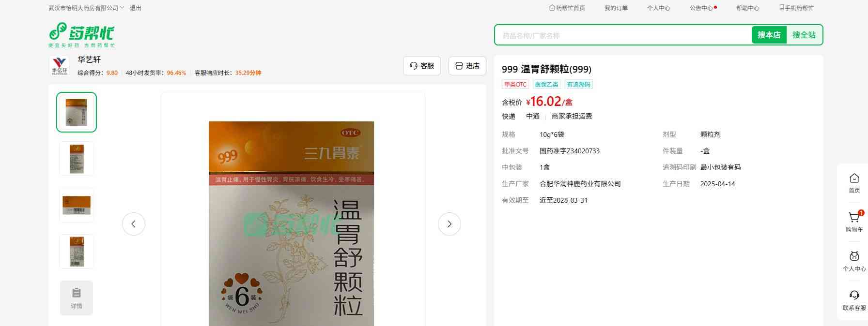Open 个人中心 sidebar icon
The width and height of the screenshot is (868, 326).
[x=854, y=256]
